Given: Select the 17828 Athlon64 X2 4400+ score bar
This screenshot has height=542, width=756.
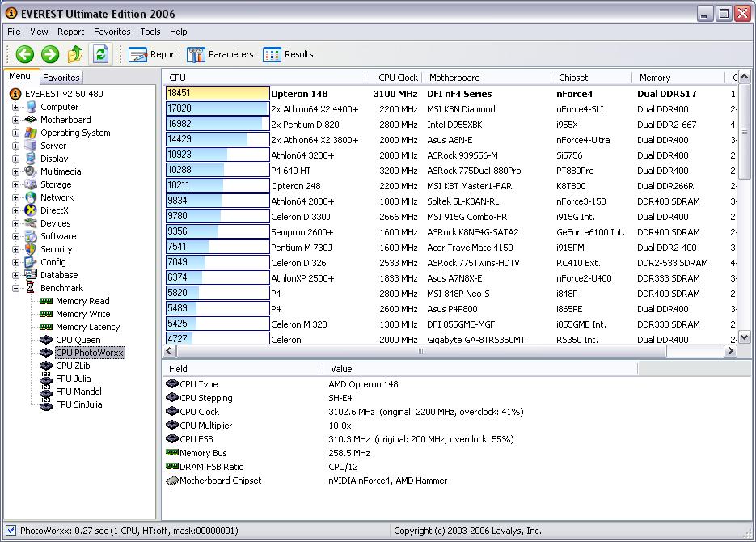Looking at the screenshot, I should pos(218,108).
